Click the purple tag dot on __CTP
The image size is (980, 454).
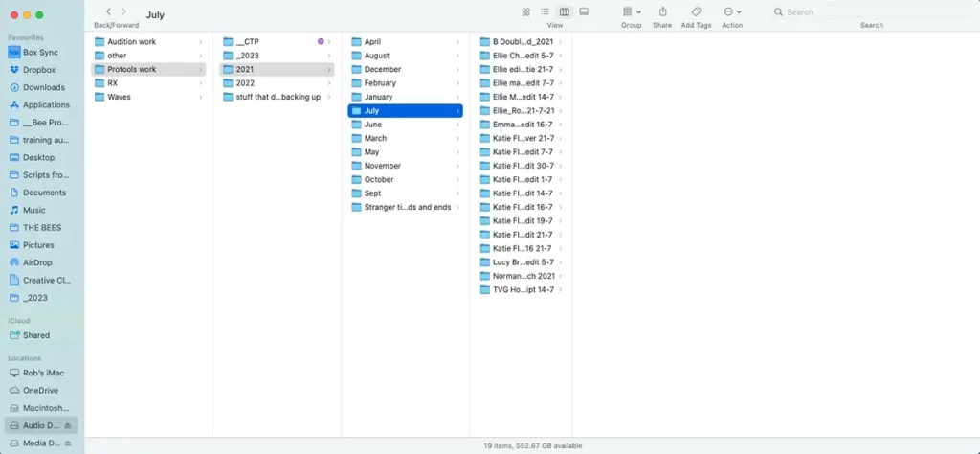tap(321, 42)
